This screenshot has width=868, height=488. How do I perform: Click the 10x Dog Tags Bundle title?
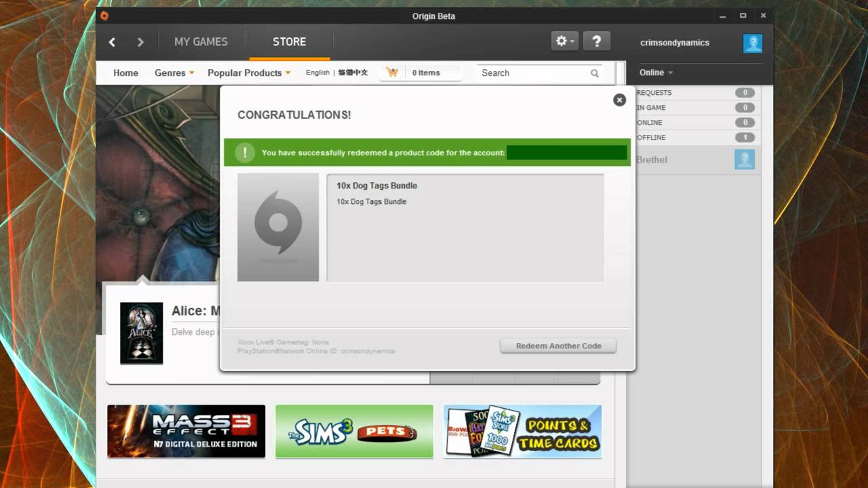point(377,186)
